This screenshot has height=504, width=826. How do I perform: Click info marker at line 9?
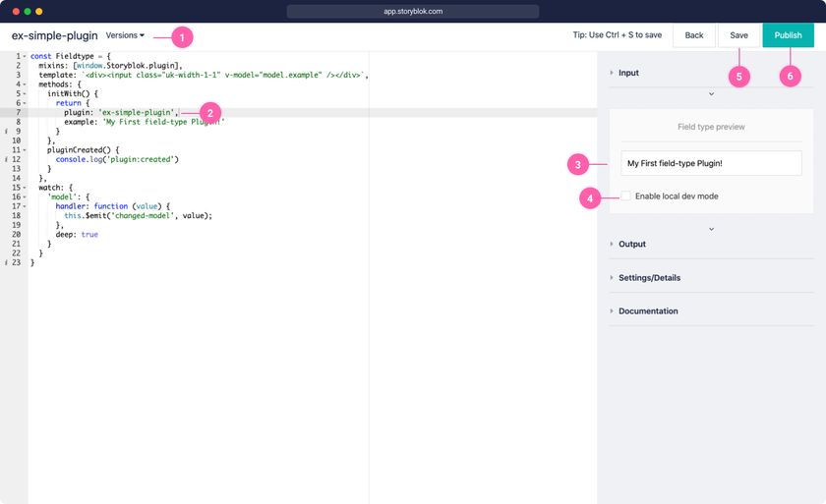click(x=6, y=131)
